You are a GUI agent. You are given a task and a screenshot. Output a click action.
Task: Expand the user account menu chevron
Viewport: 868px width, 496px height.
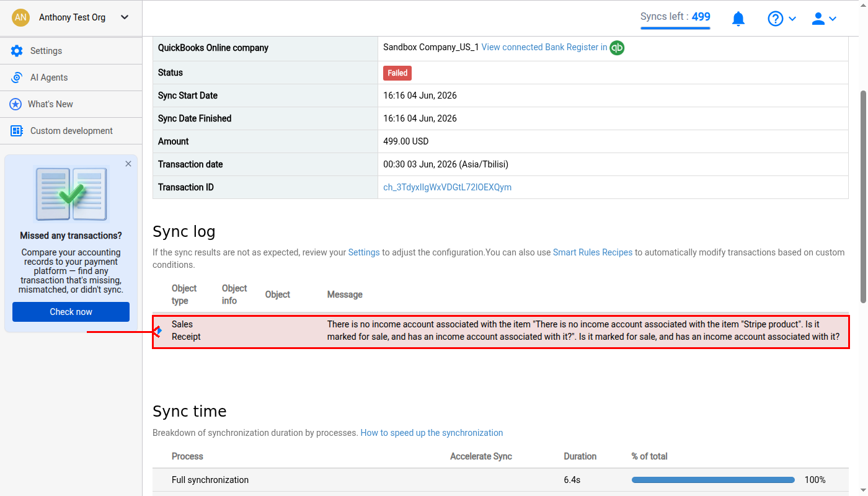[833, 19]
